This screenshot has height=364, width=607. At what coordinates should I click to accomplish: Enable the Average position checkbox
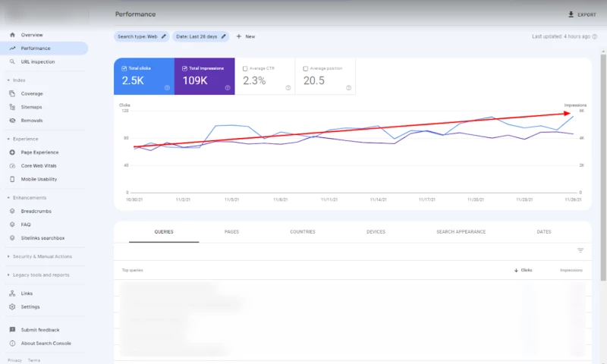click(306, 68)
